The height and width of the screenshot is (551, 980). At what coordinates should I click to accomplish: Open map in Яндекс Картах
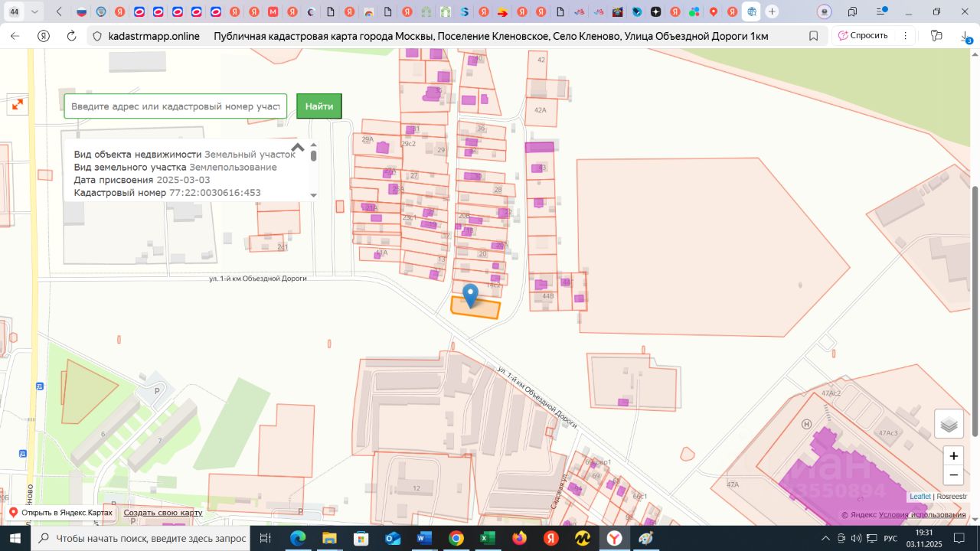[x=60, y=512]
